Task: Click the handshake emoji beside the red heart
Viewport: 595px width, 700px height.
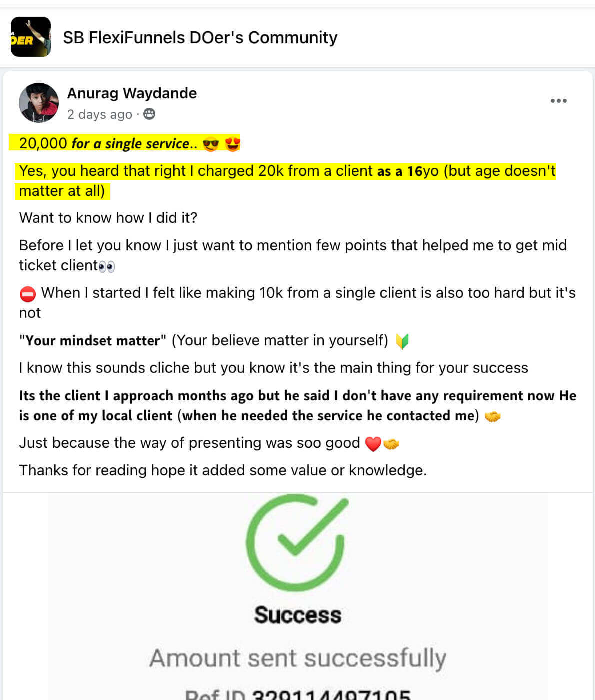Action: coord(391,444)
